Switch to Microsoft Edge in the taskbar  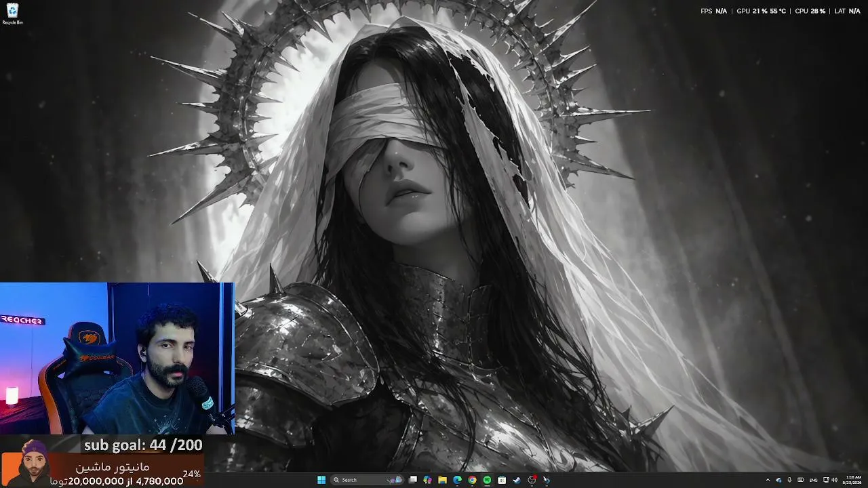click(457, 480)
